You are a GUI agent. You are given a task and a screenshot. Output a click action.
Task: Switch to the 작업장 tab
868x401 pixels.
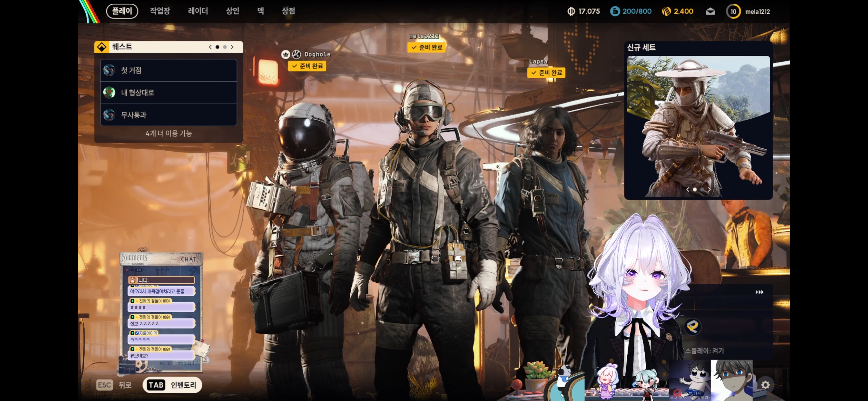click(x=160, y=11)
